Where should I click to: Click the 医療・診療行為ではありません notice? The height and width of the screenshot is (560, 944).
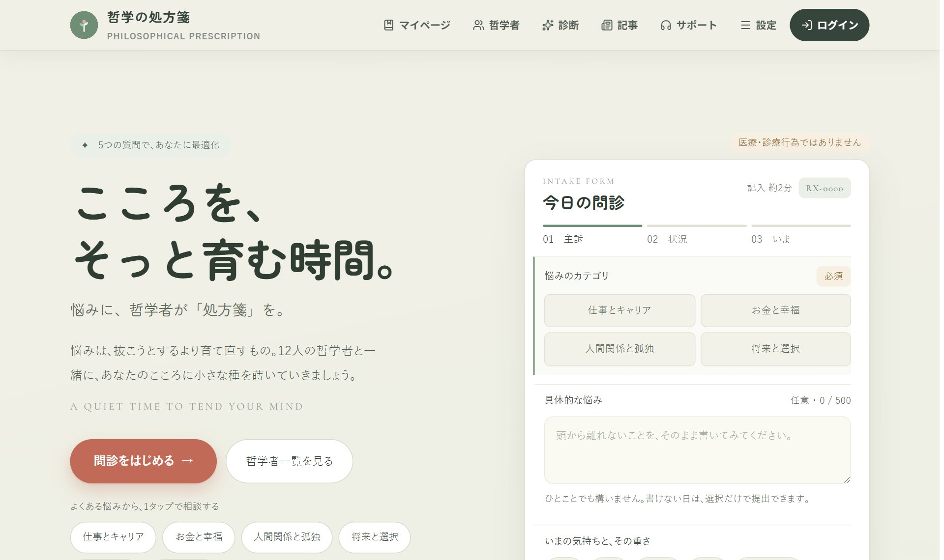[x=799, y=142]
